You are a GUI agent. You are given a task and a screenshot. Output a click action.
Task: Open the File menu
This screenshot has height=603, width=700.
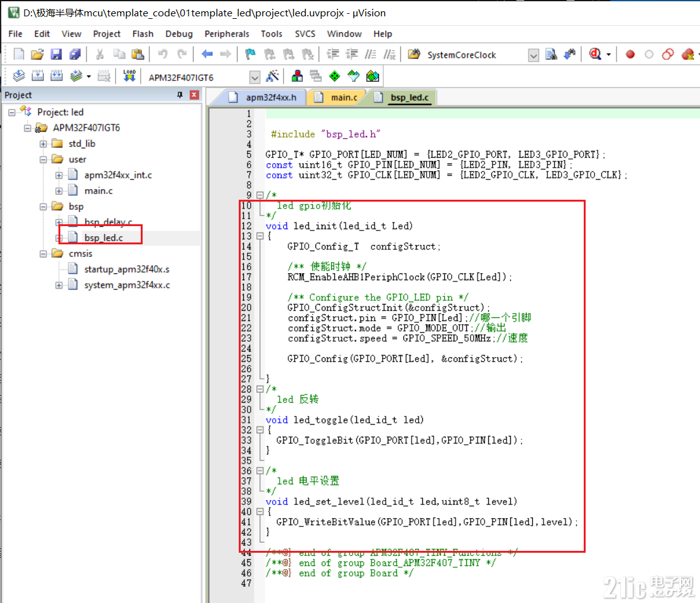pyautogui.click(x=15, y=34)
